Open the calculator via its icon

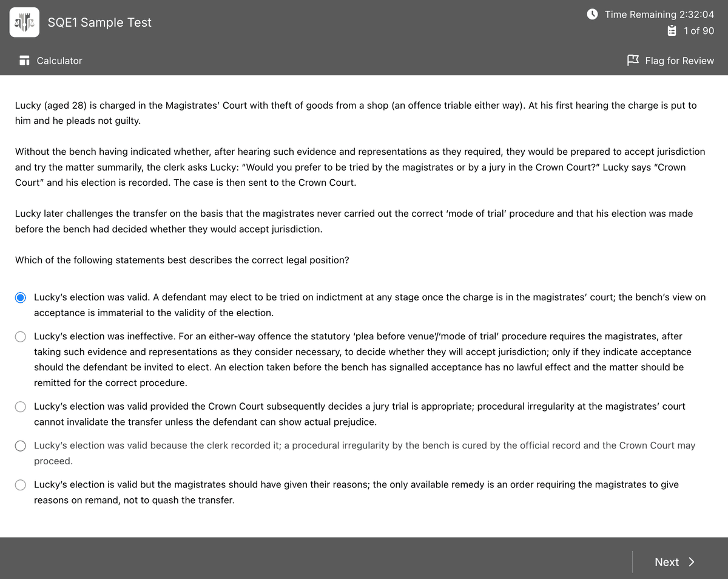point(25,61)
